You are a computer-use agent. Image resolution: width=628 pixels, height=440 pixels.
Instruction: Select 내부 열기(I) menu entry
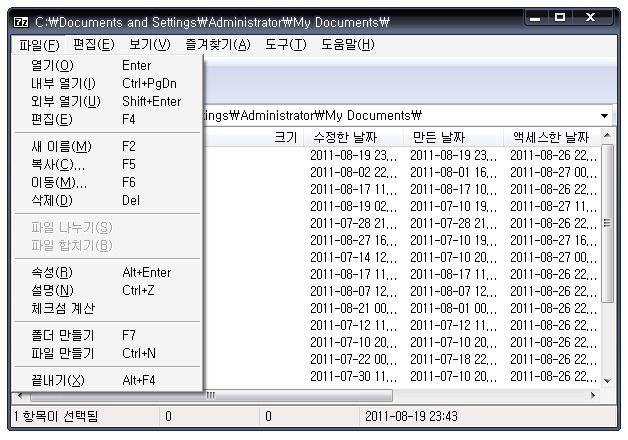pyautogui.click(x=107, y=83)
